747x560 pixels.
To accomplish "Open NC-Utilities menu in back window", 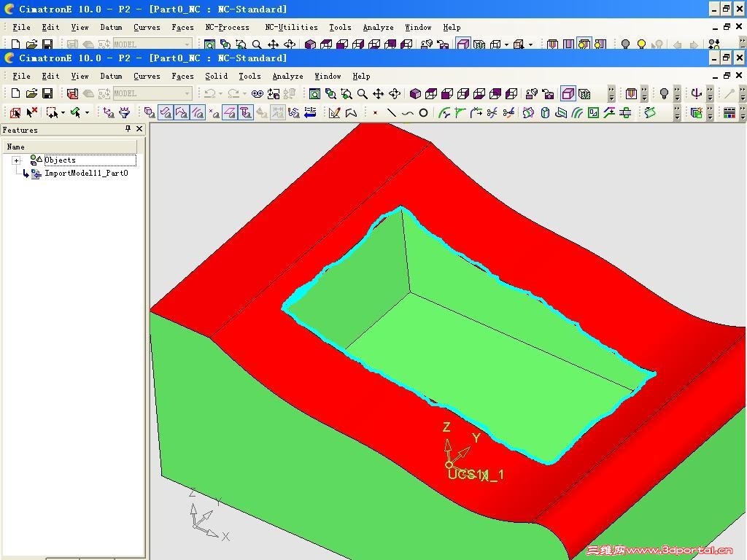I will tap(292, 28).
